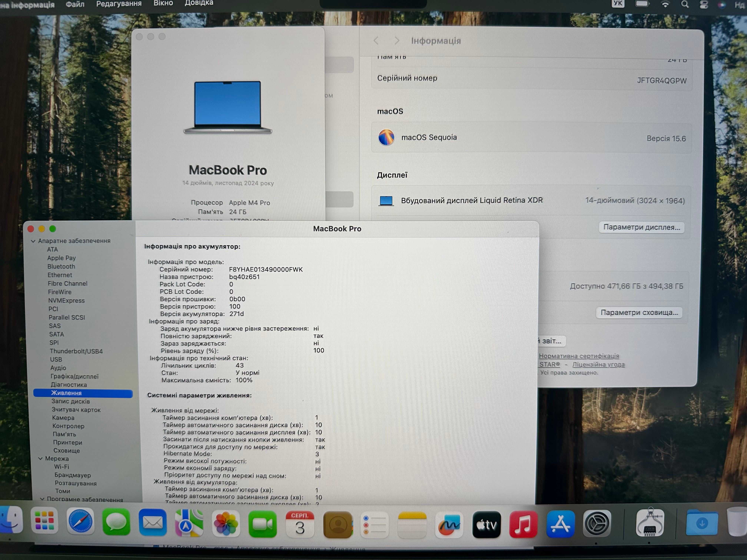The height and width of the screenshot is (560, 747).
Task: Open Notes app in the Dock
Action: [412, 525]
